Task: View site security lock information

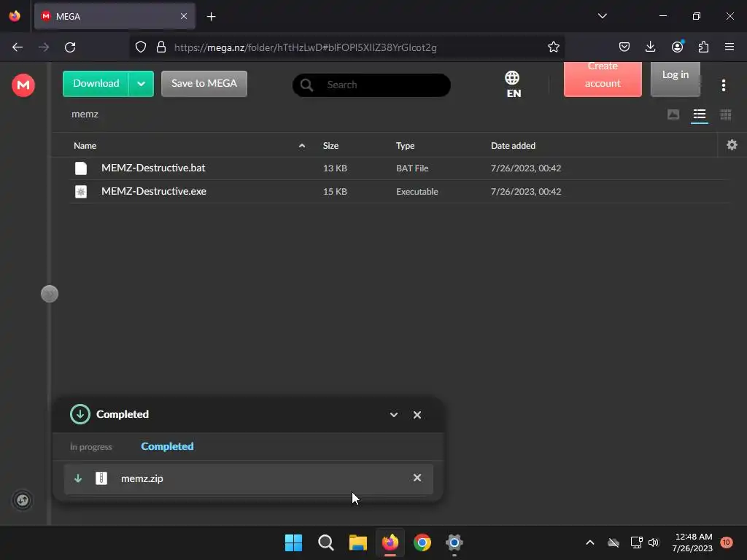Action: (x=161, y=47)
